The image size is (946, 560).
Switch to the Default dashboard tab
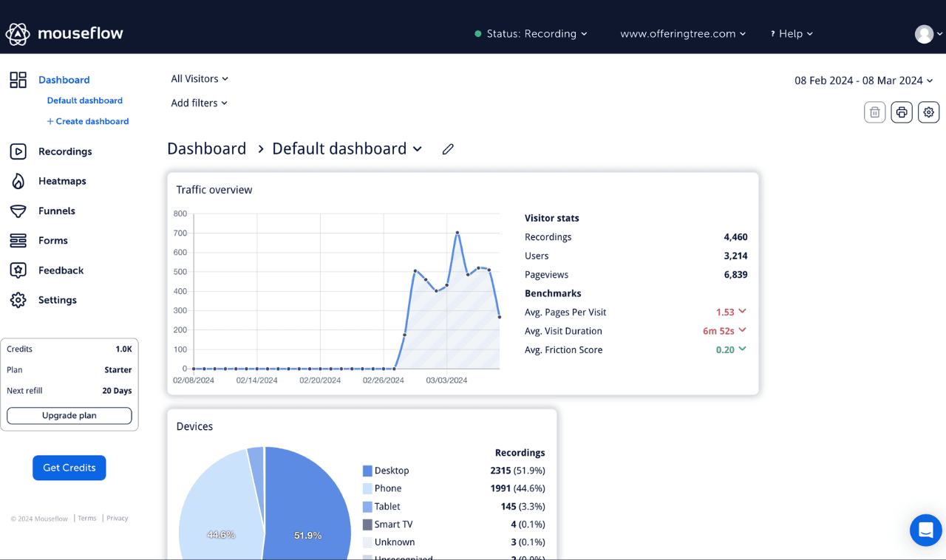pyautogui.click(x=84, y=100)
